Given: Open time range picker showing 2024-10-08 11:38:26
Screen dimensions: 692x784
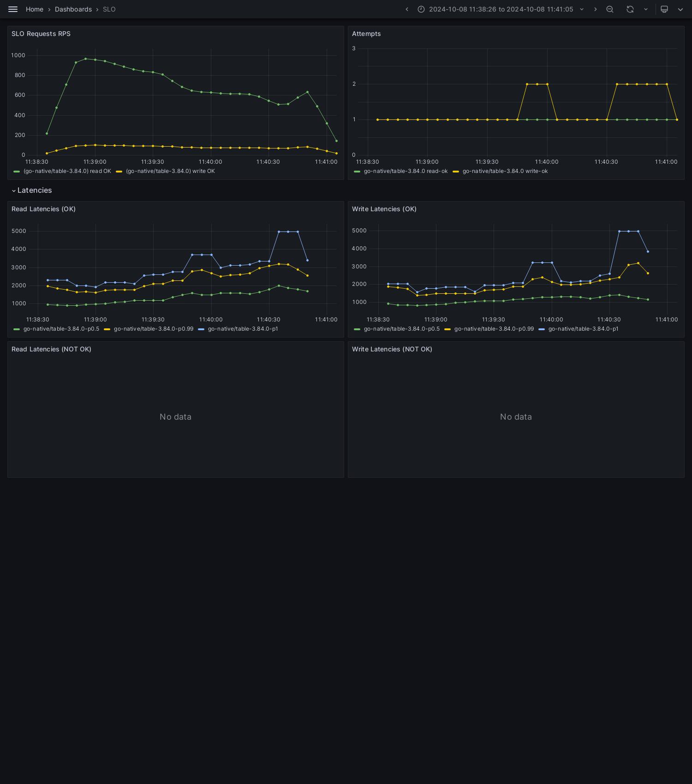Looking at the screenshot, I should point(501,9).
